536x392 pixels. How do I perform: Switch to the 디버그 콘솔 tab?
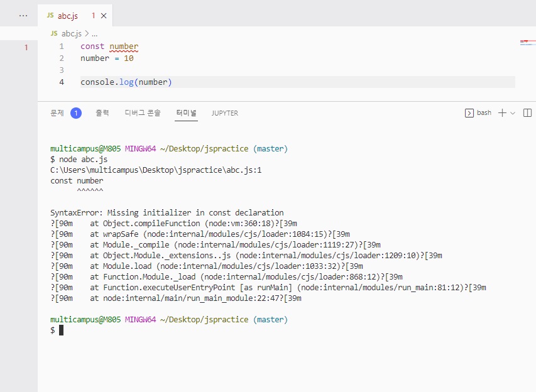pyautogui.click(x=143, y=113)
